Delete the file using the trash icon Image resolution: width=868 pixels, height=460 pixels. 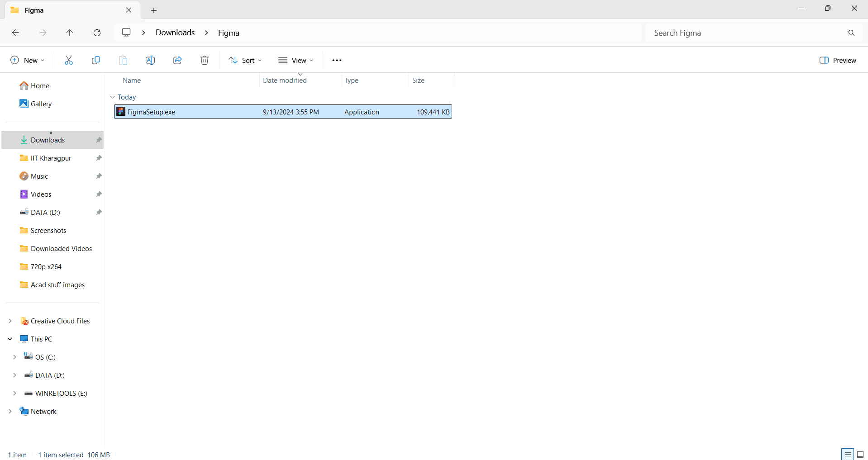(204, 60)
